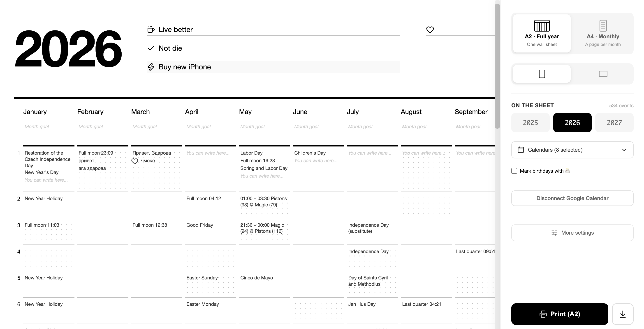
Task: Open More settings
Action: click(x=572, y=233)
